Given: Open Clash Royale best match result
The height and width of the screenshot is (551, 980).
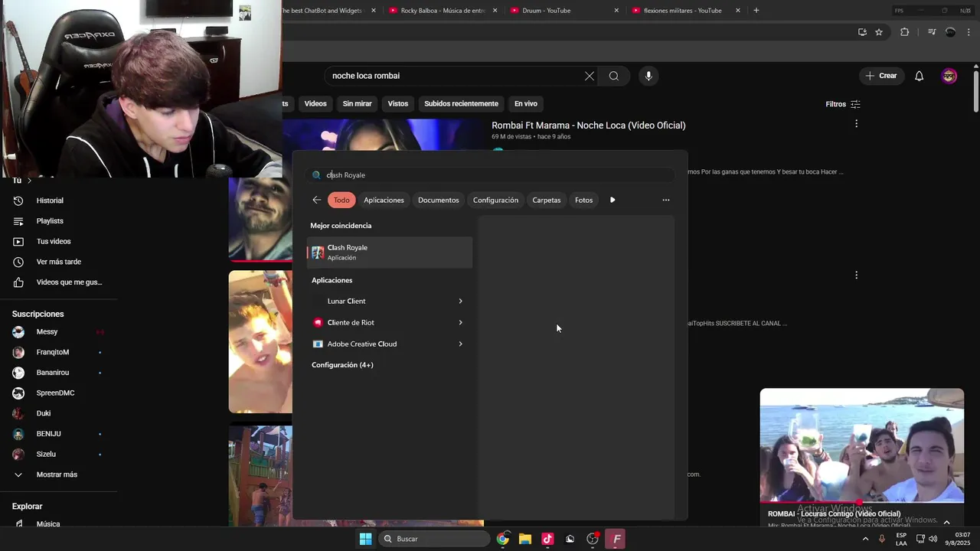Looking at the screenshot, I should [x=390, y=253].
